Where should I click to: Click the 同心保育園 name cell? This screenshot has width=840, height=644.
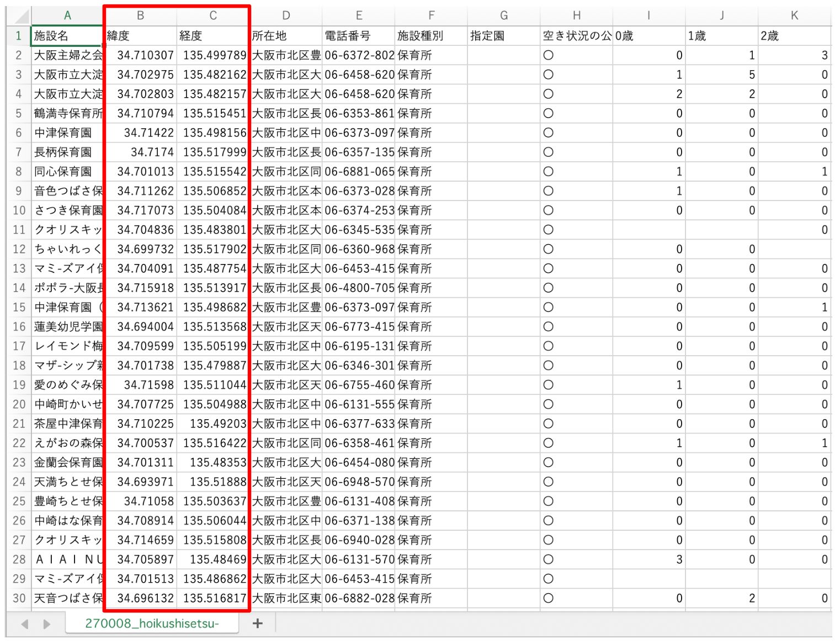(x=67, y=171)
